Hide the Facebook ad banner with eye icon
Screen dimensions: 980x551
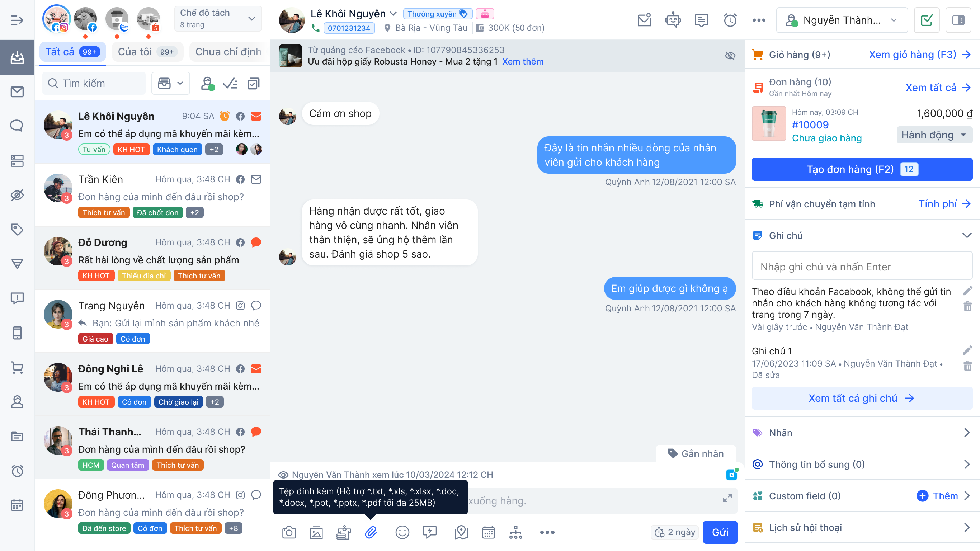pyautogui.click(x=730, y=56)
